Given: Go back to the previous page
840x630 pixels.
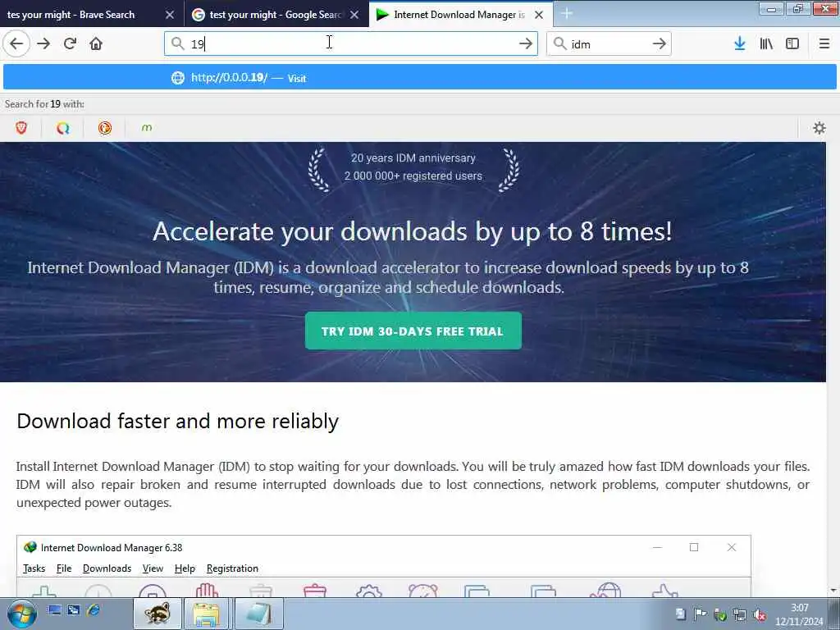Looking at the screenshot, I should pos(16,43).
